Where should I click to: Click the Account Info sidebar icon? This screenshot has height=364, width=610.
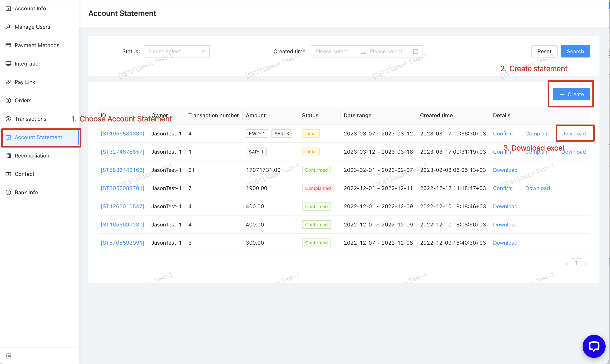[8, 9]
